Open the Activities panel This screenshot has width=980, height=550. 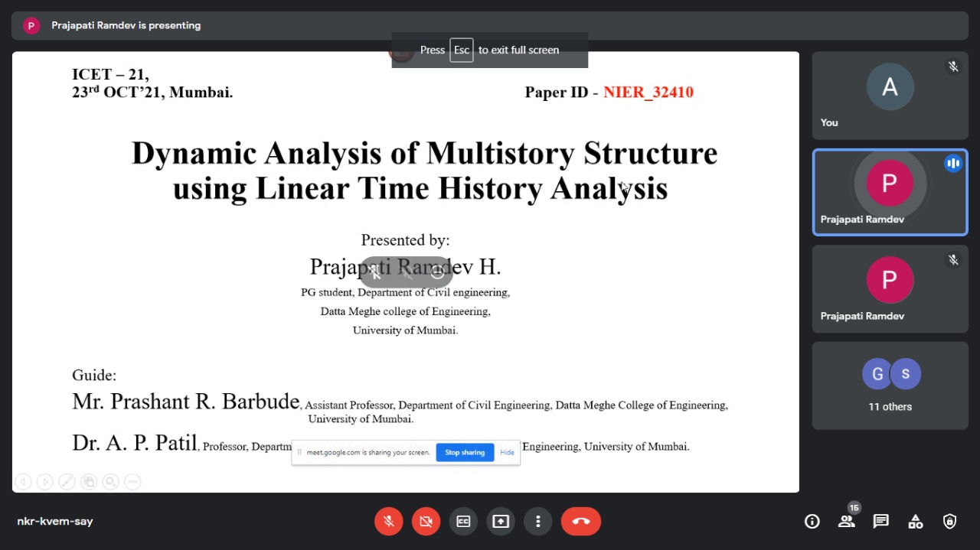coord(916,522)
